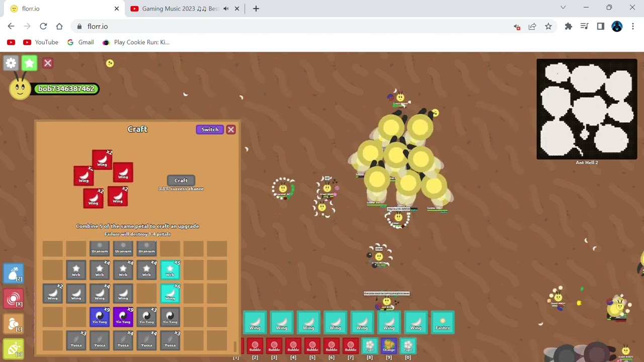Screen dimensions: 644x362
Task: Open the tab search dropdown chevron
Action: (563, 8)
